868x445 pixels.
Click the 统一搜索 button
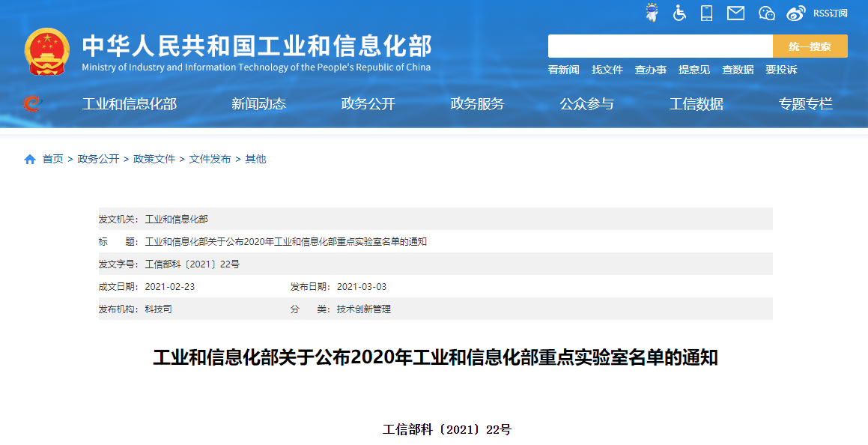pos(810,46)
